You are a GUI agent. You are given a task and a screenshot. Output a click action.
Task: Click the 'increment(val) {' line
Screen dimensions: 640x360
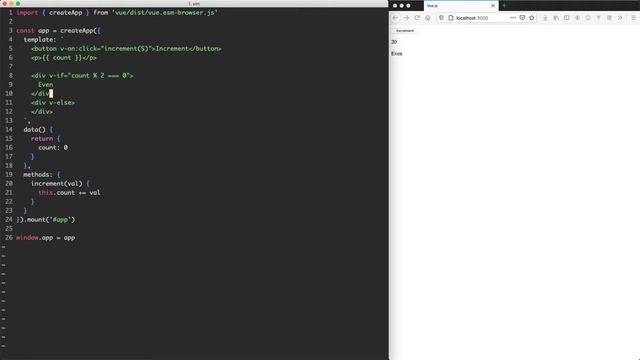tap(60, 183)
